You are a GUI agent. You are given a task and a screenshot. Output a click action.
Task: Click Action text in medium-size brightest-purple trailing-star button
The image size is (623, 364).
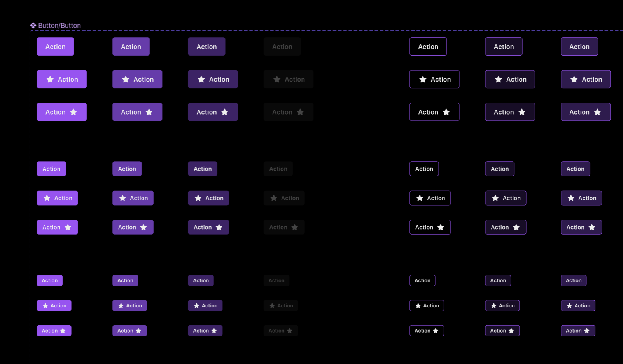(x=51, y=228)
